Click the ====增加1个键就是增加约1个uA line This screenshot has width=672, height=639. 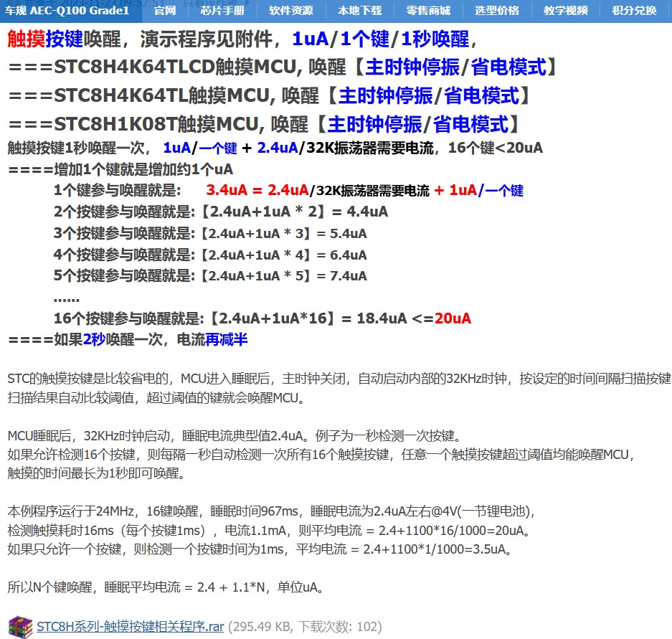(x=120, y=169)
